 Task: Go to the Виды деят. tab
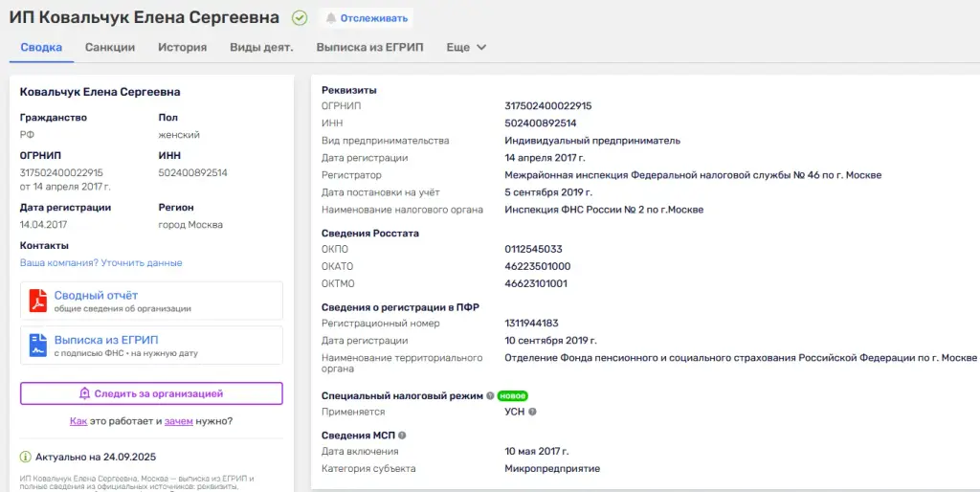[x=261, y=47]
